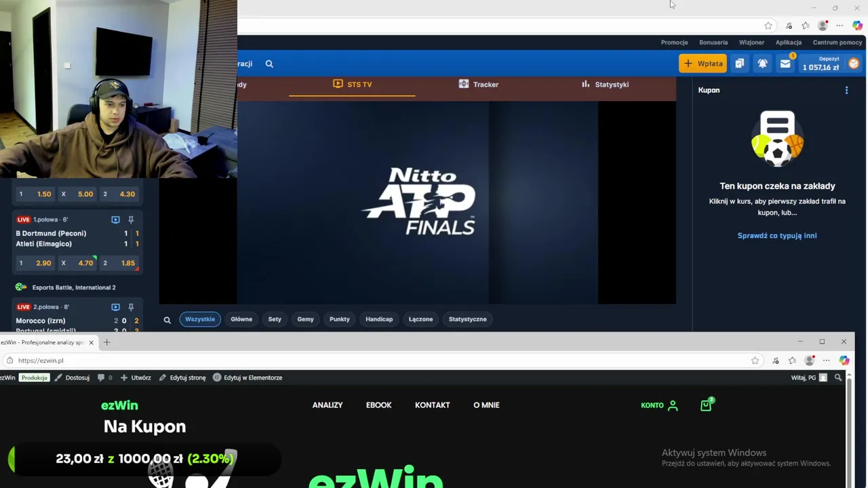Click Edytuj w Elementorze
Viewport: 868px width, 488px height.
248,378
